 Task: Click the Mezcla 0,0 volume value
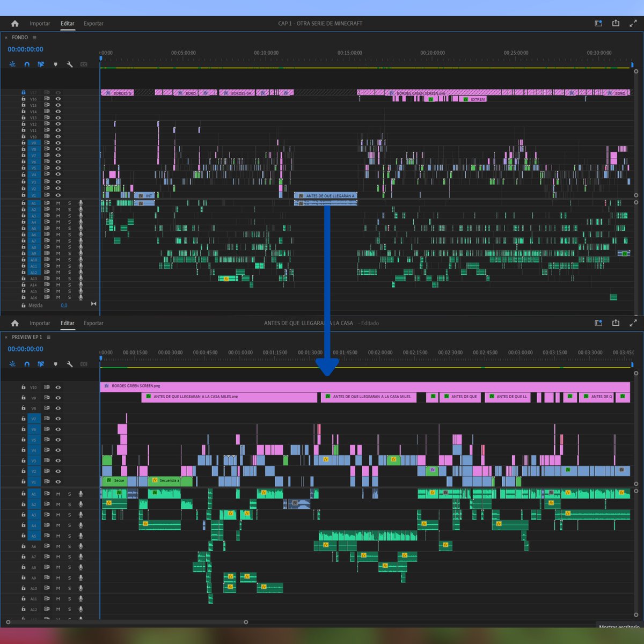point(64,305)
